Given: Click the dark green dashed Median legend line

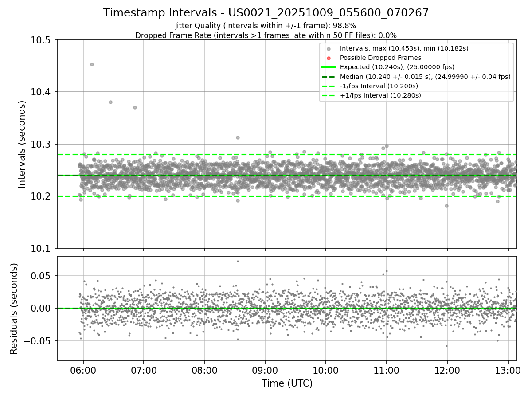Looking at the screenshot, I should 329,77.
